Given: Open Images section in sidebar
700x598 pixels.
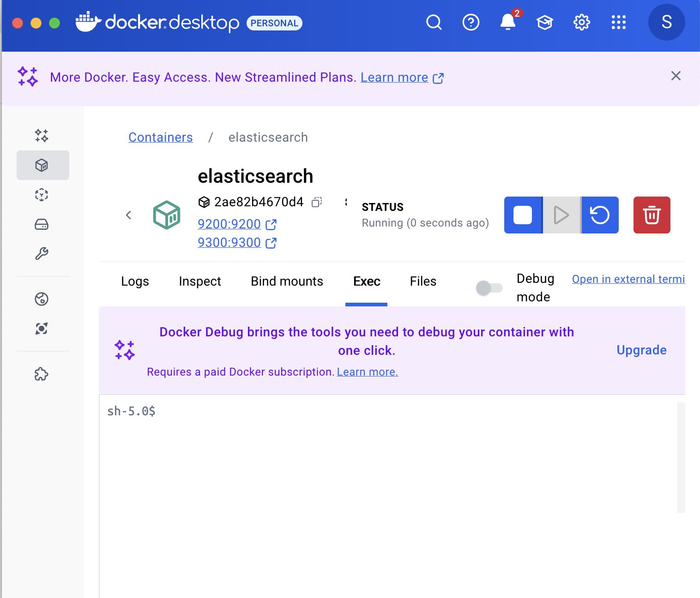Looking at the screenshot, I should coord(42,195).
